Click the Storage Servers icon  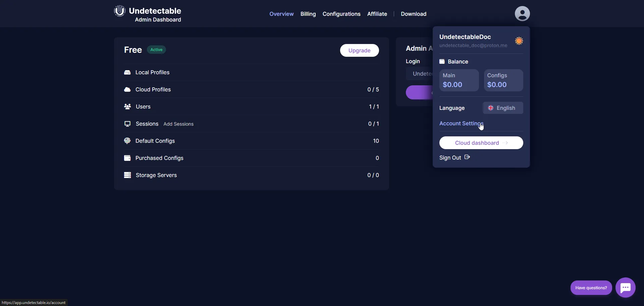coord(127,175)
